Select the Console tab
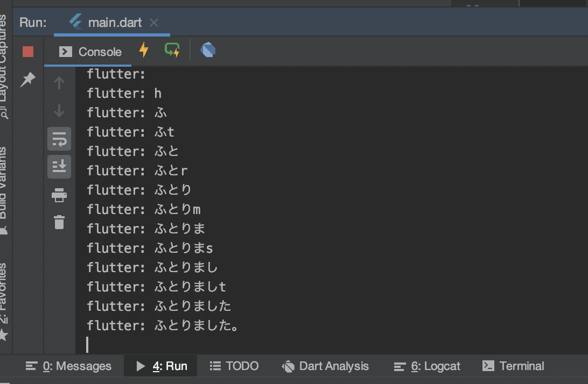The height and width of the screenshot is (384, 588). [x=90, y=52]
